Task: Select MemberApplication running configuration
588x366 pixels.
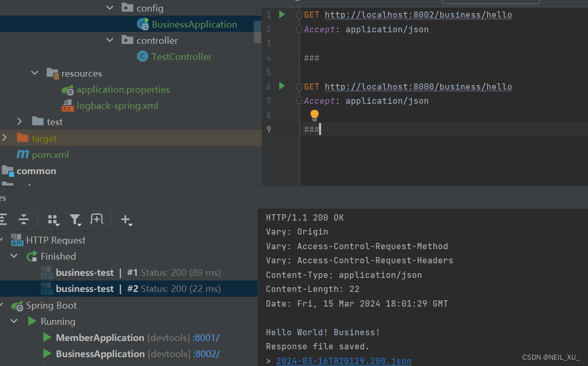Action: pyautogui.click(x=100, y=337)
